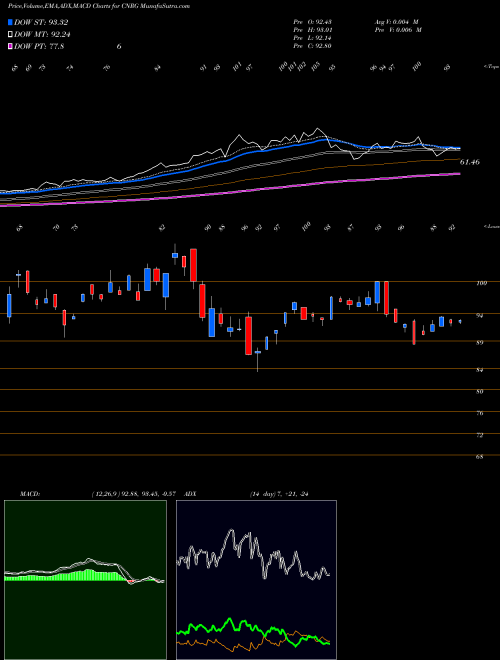Click the blue DOW ST legend swatch
This screenshot has width=500, height=660.
[10, 22]
